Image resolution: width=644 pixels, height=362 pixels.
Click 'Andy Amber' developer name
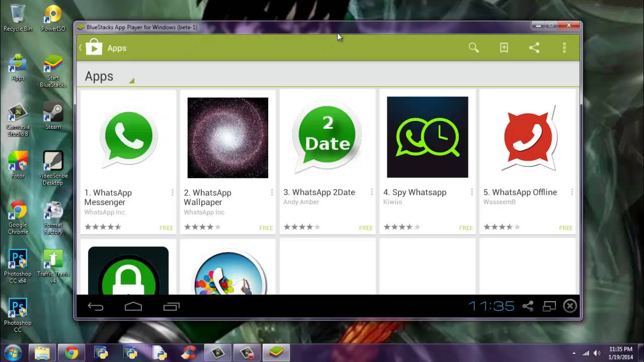(x=301, y=202)
